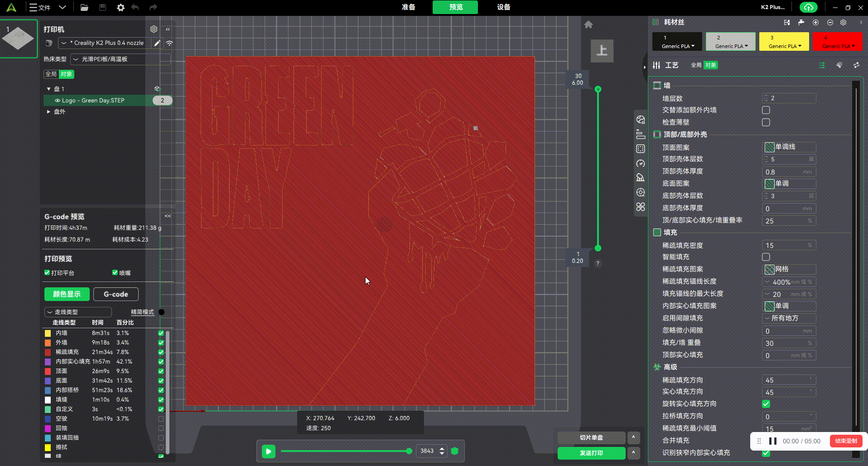This screenshot has width=868, height=466.
Task: Click the 切片单盘 button
Action: [x=592, y=437]
